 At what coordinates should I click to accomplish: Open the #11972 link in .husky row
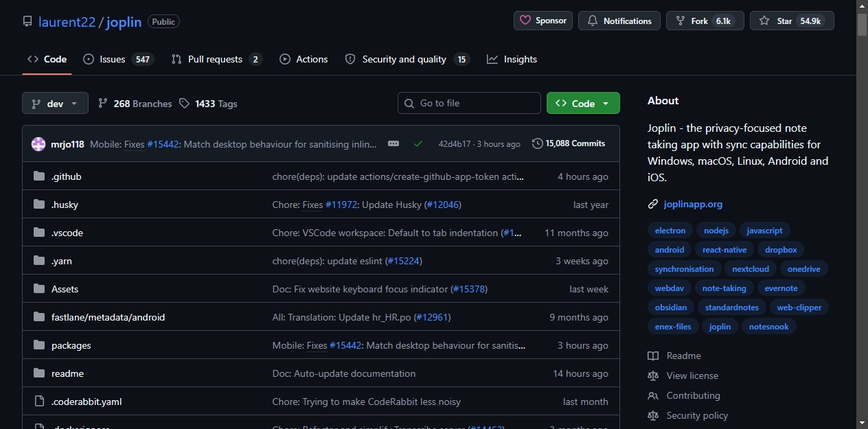tap(341, 205)
